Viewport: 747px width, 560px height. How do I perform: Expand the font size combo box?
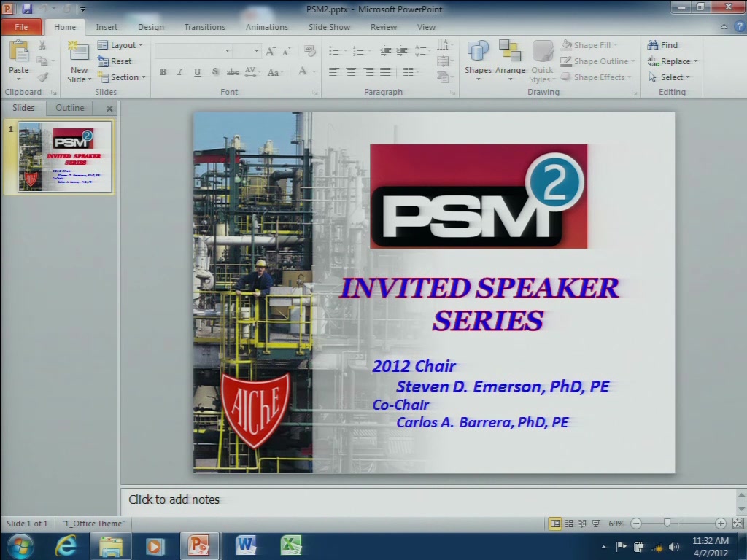pyautogui.click(x=256, y=50)
